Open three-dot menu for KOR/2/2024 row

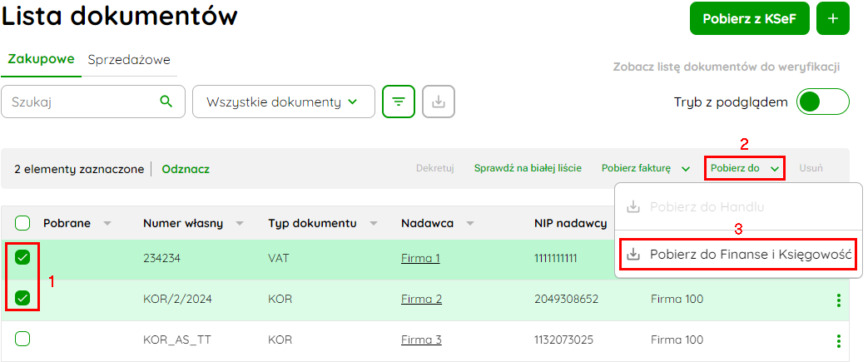(838, 300)
